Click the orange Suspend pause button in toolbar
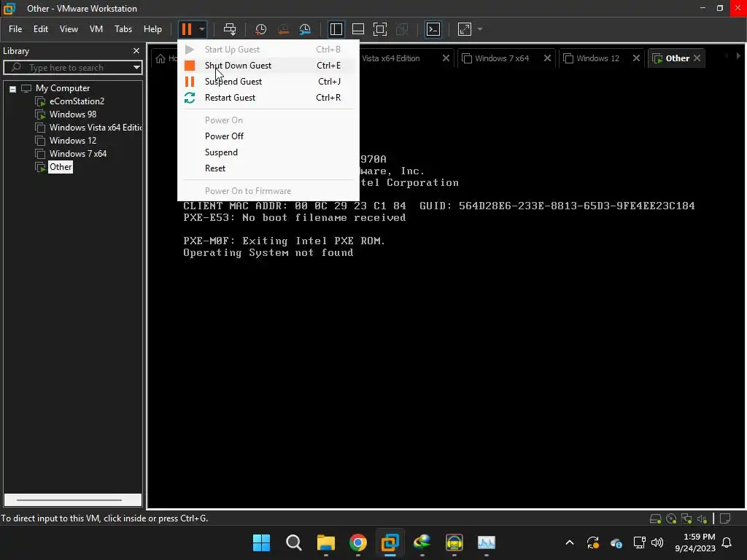The image size is (747, 560). pyautogui.click(x=187, y=29)
